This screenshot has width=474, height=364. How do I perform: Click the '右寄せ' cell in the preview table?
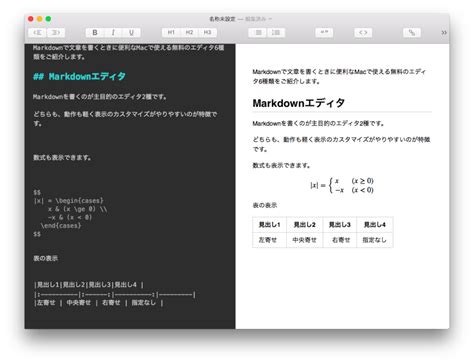click(341, 240)
